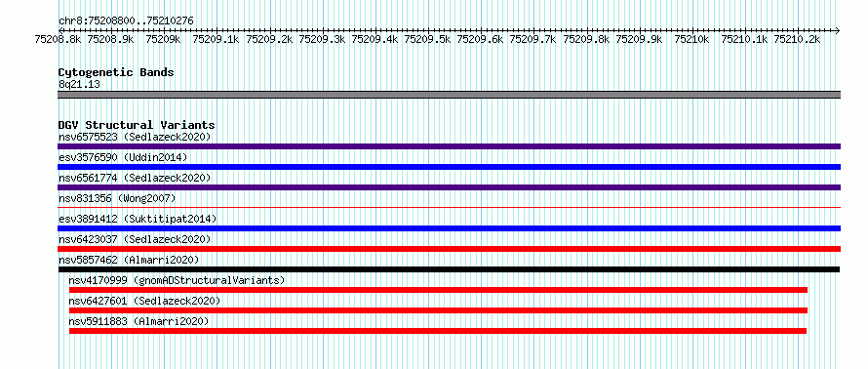868x369 pixels.
Task: Select the blue bar under esv3891412
Action: click(449, 228)
